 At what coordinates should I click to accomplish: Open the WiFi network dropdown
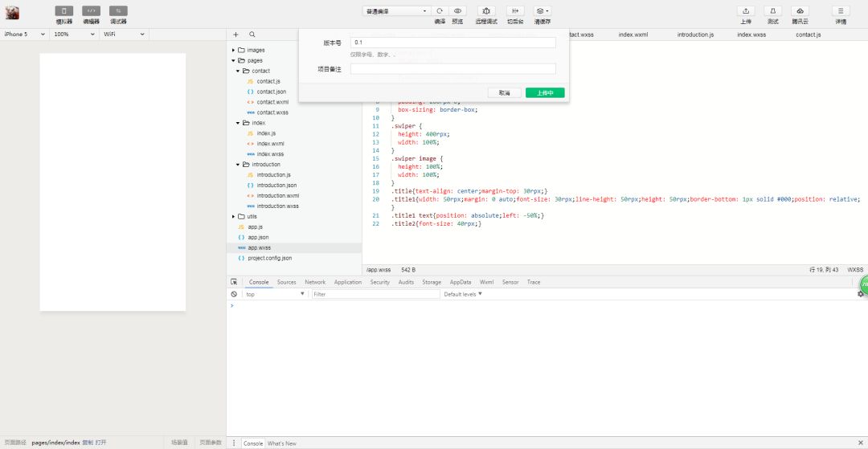tap(124, 35)
